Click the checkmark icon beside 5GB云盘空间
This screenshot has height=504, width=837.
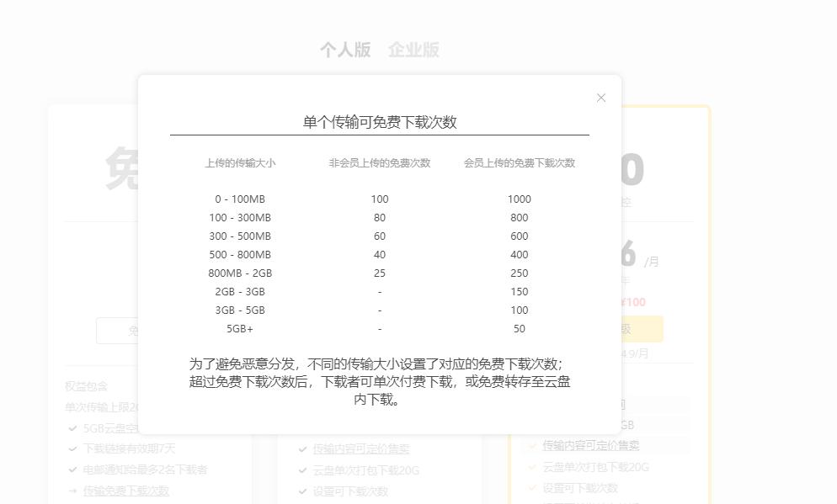click(x=72, y=427)
